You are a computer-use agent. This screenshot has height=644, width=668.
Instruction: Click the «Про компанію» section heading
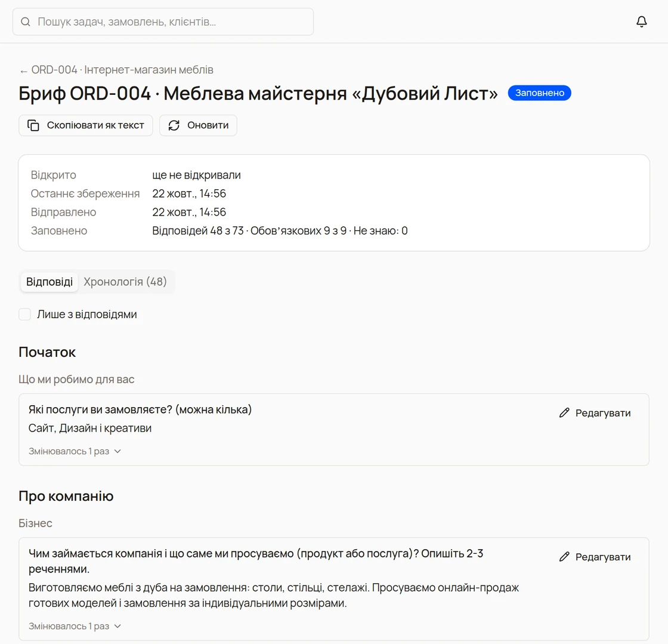[x=66, y=497]
